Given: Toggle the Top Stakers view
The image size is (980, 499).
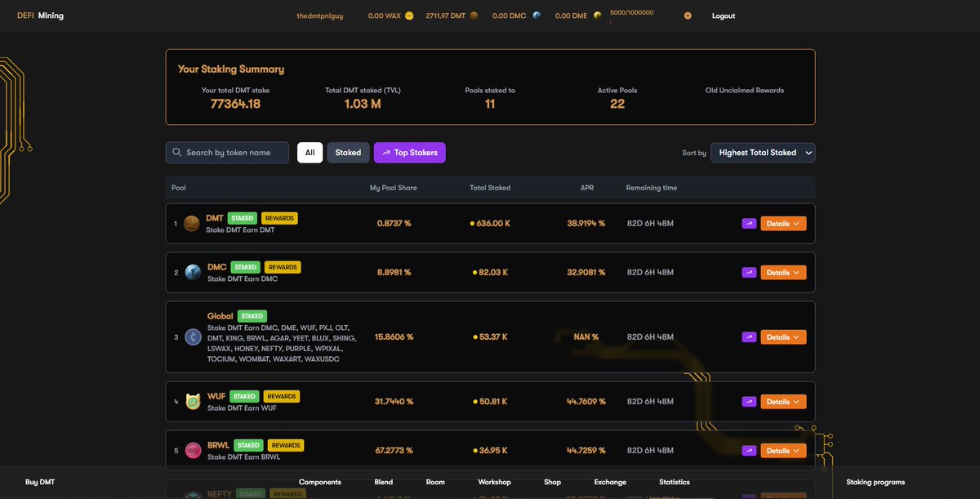Looking at the screenshot, I should [409, 152].
